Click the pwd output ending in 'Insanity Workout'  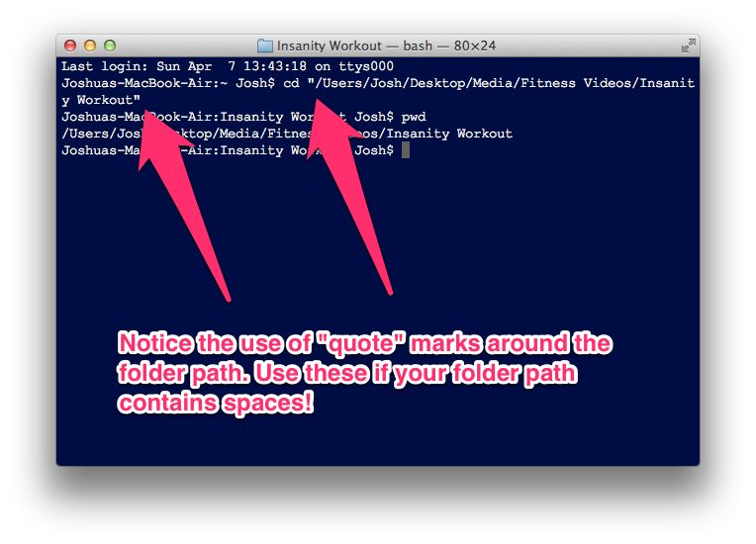pyautogui.click(x=287, y=134)
